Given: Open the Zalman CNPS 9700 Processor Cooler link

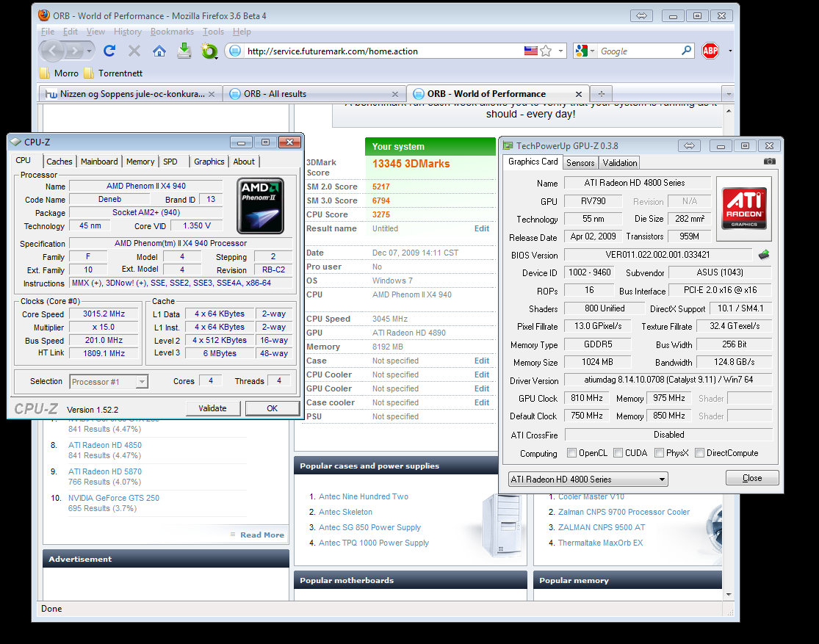Looking at the screenshot, I should pos(624,512).
